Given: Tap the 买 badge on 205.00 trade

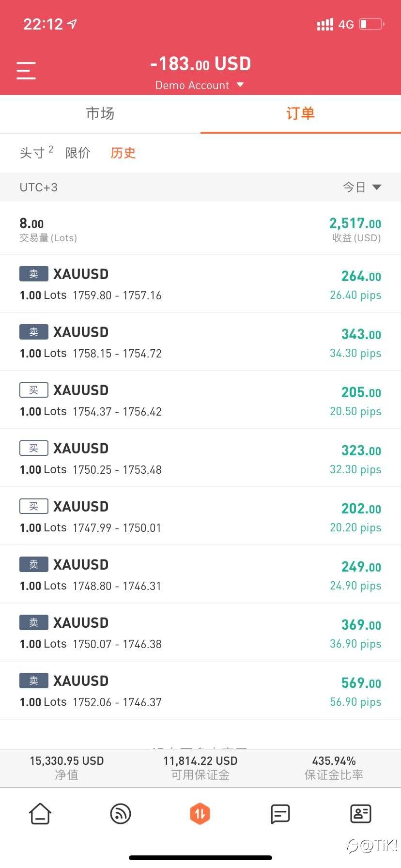Looking at the screenshot, I should (x=33, y=390).
